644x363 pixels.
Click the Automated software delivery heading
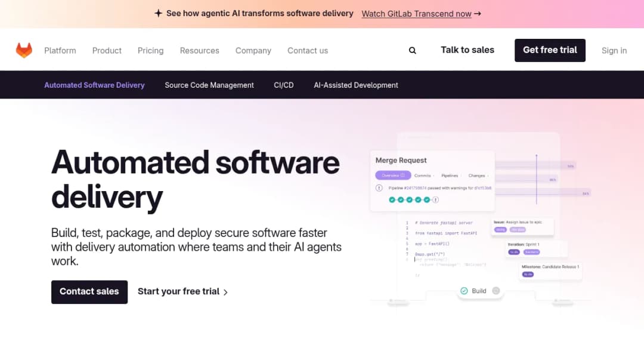tap(195, 180)
